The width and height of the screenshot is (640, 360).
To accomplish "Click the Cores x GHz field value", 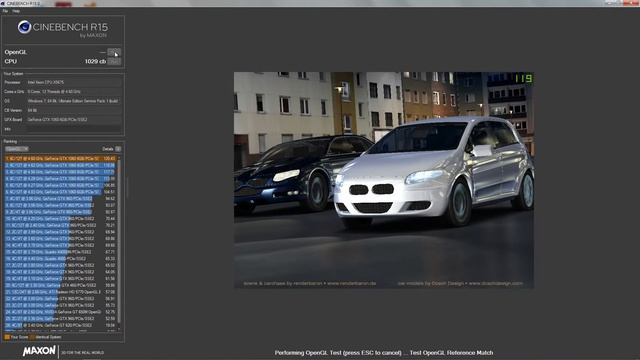I will tap(74, 91).
